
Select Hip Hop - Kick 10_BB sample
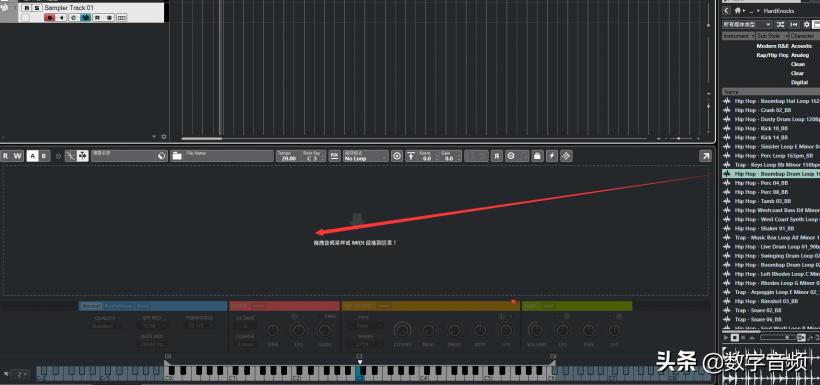761,128
